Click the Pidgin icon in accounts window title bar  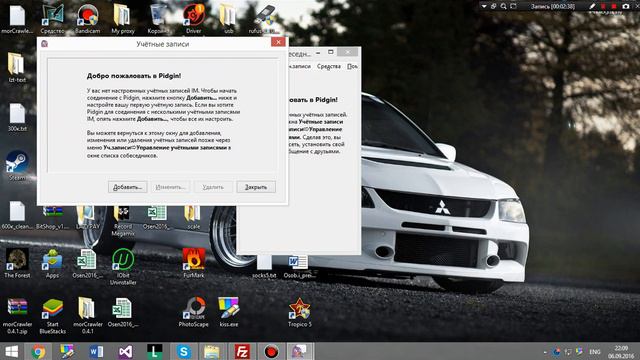pos(44,44)
